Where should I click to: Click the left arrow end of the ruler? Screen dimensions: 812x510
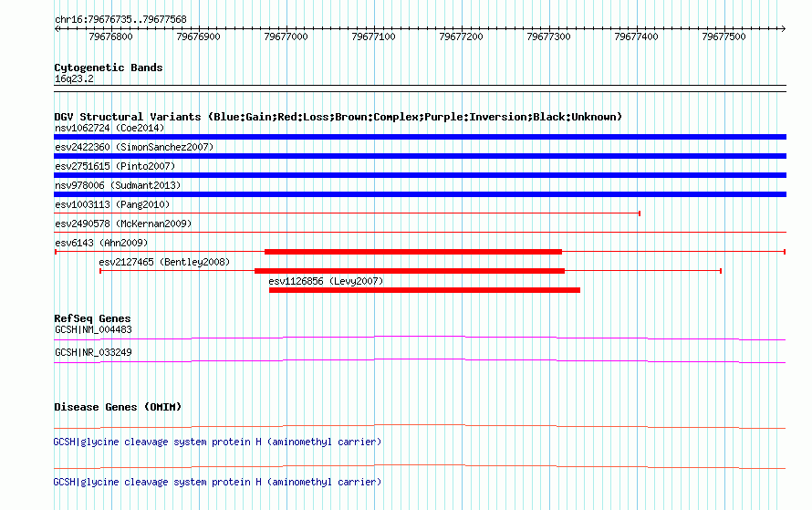point(57,28)
